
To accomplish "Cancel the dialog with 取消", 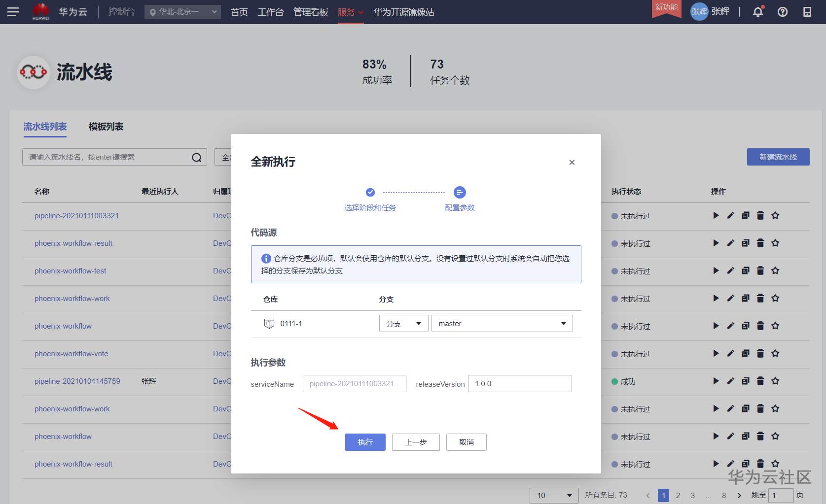I will (x=466, y=442).
